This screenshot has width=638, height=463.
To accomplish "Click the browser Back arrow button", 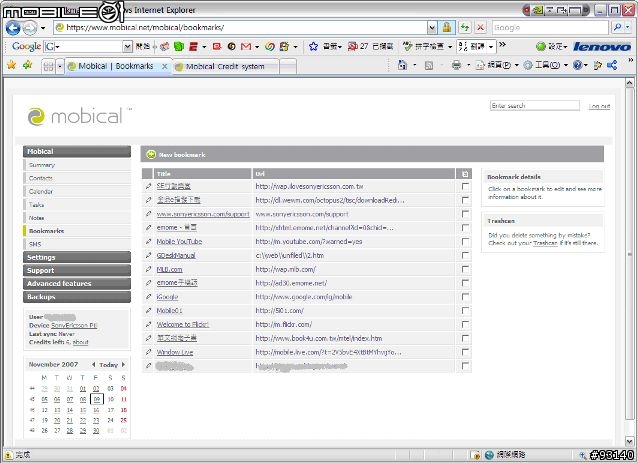I will tap(13, 28).
